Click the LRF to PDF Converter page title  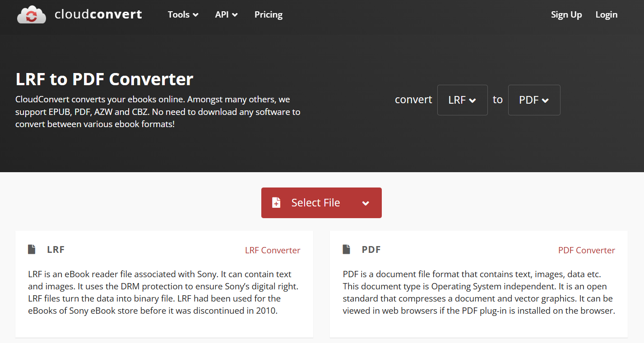click(104, 79)
